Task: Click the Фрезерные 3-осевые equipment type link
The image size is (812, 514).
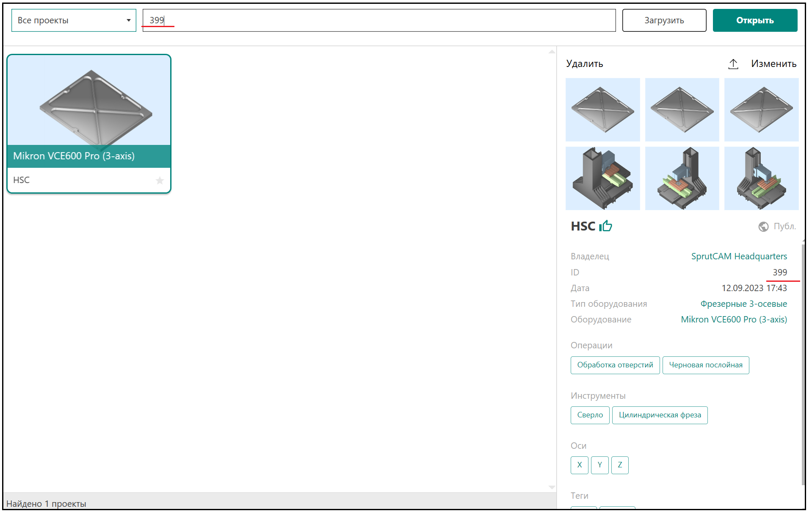Action: pos(743,304)
